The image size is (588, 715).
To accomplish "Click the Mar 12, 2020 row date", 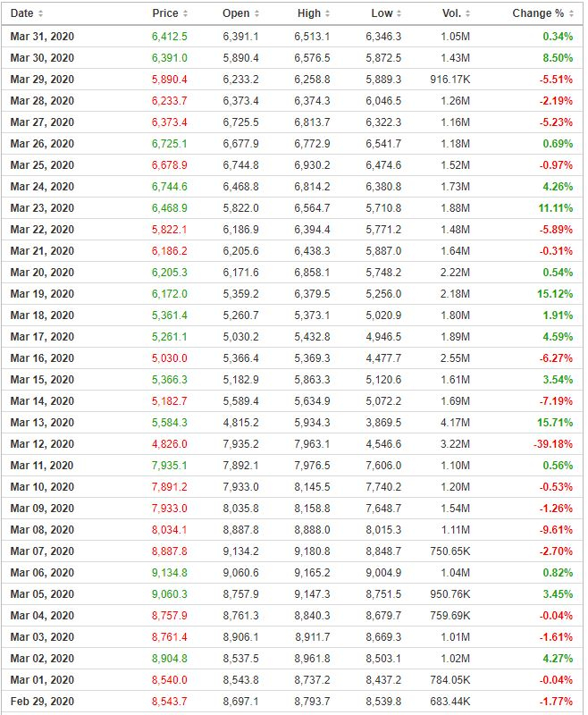I will pyautogui.click(x=42, y=444).
